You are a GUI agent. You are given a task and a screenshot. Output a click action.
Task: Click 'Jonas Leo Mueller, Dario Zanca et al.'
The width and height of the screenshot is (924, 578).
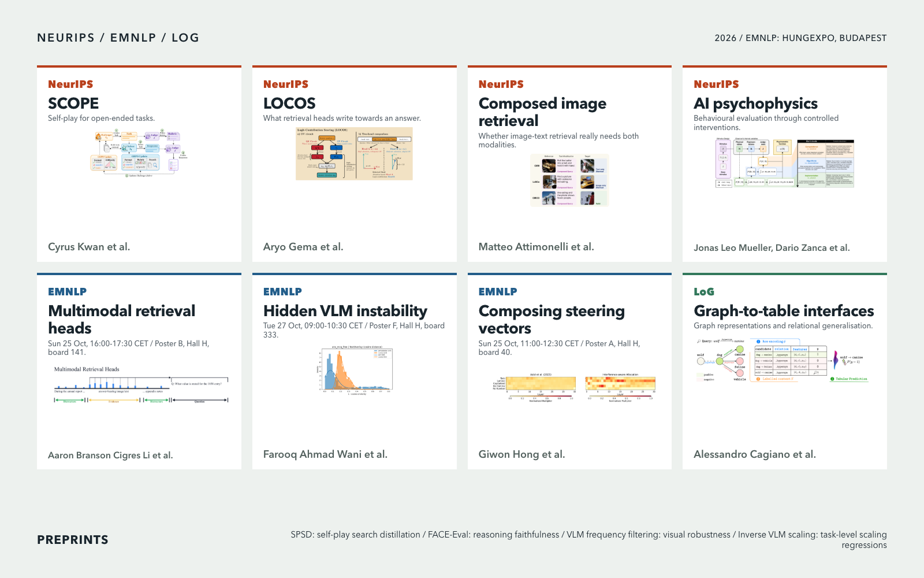pyautogui.click(x=772, y=248)
